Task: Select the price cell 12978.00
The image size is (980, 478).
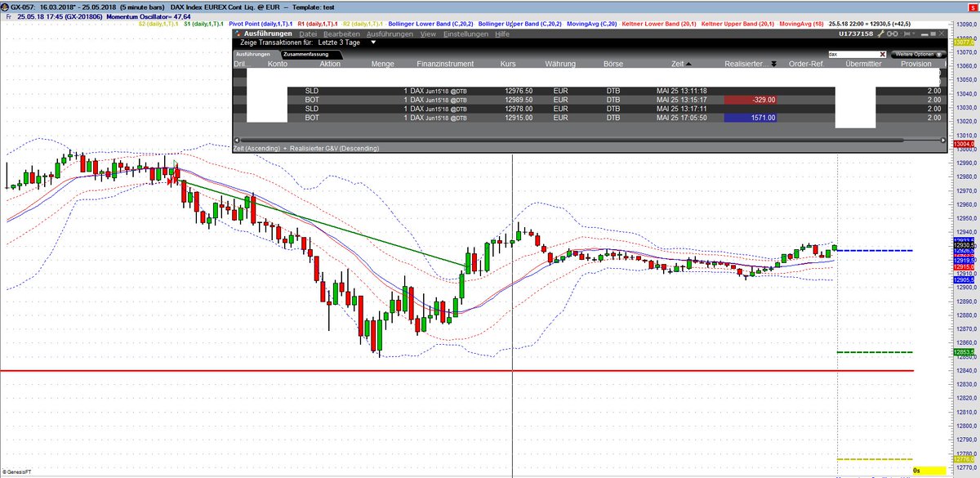Action: [x=519, y=109]
